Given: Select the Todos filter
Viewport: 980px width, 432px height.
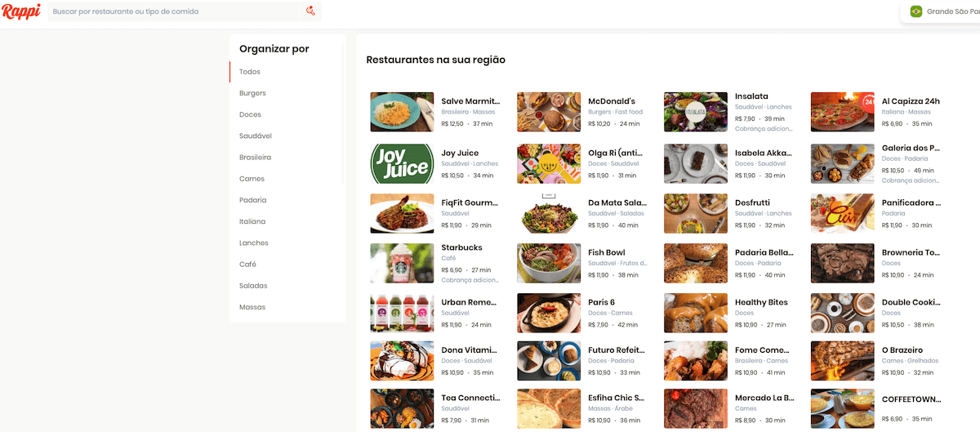Looking at the screenshot, I should click(250, 72).
